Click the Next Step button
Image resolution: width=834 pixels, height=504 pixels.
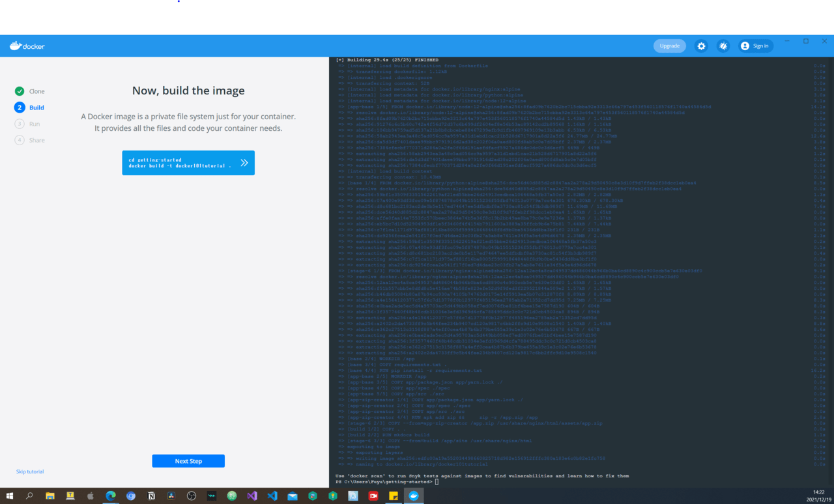tap(188, 461)
